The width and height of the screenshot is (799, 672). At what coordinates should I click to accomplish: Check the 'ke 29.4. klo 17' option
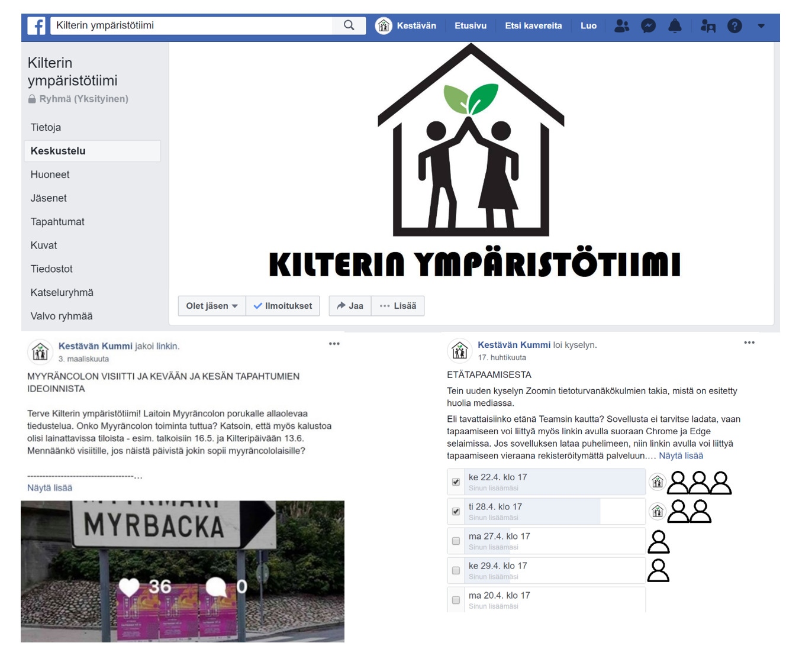(x=456, y=571)
